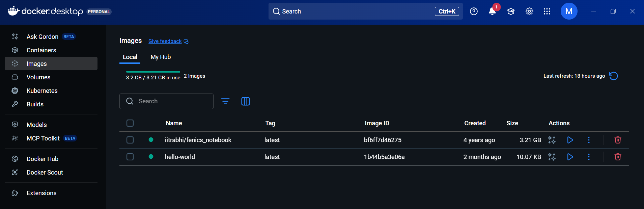Click the 10.07 KB size value
The image size is (644, 209).
(x=529, y=157)
